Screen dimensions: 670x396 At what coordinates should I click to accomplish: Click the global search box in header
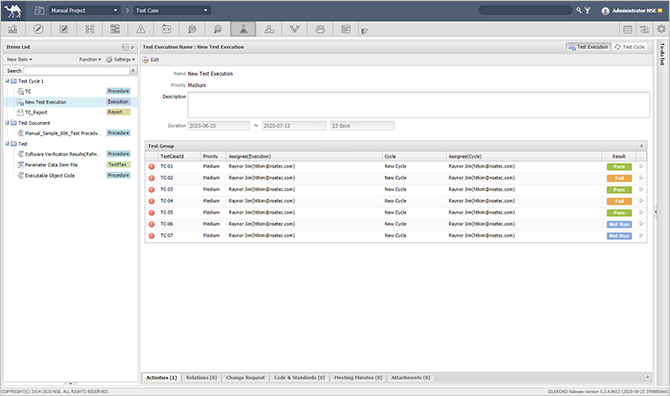525,10
